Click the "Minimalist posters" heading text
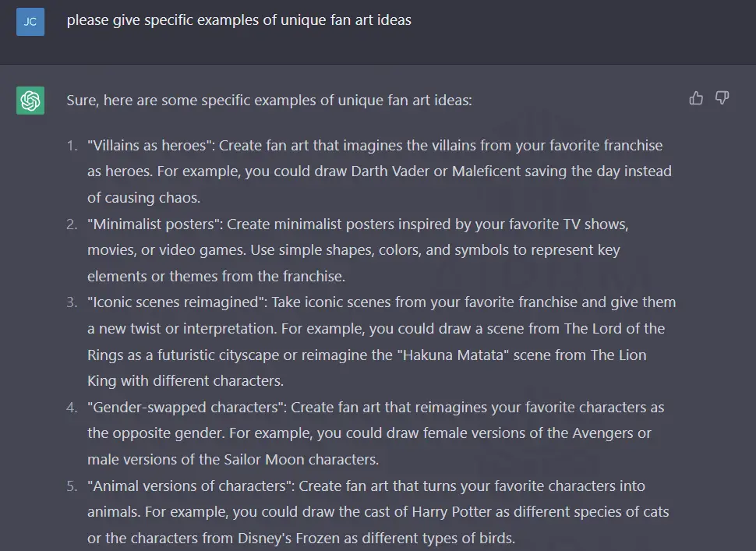756x551 pixels. 155,224
